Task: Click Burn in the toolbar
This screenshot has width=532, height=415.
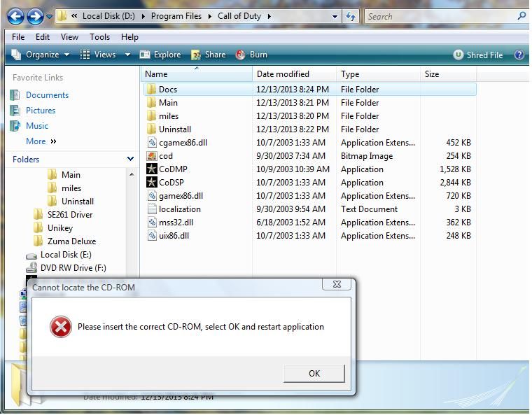Action: (251, 55)
